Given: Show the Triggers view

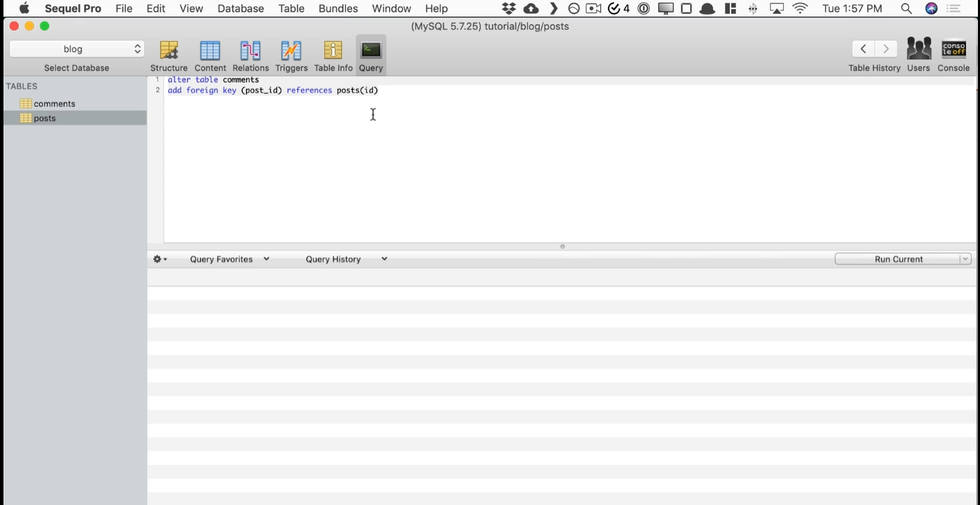Looking at the screenshot, I should pyautogui.click(x=291, y=55).
